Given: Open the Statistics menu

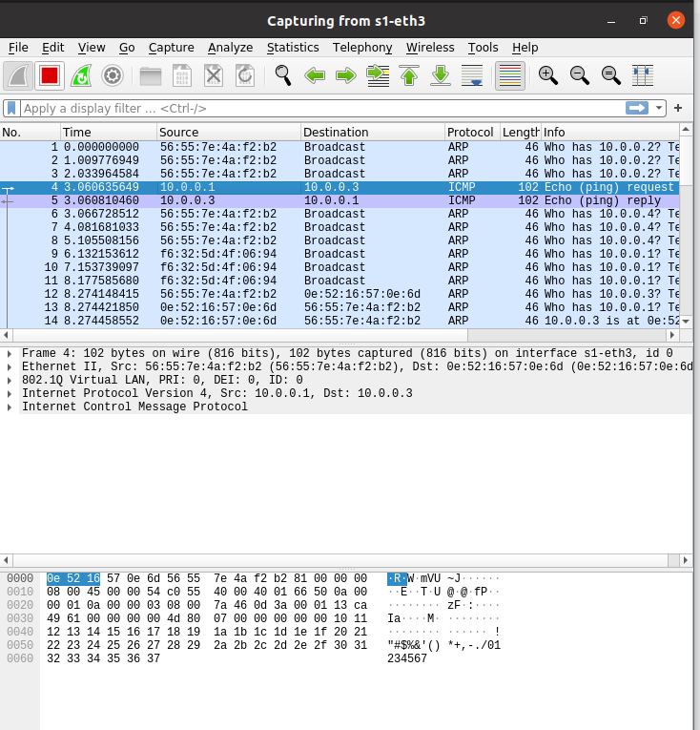Looking at the screenshot, I should pos(293,48).
